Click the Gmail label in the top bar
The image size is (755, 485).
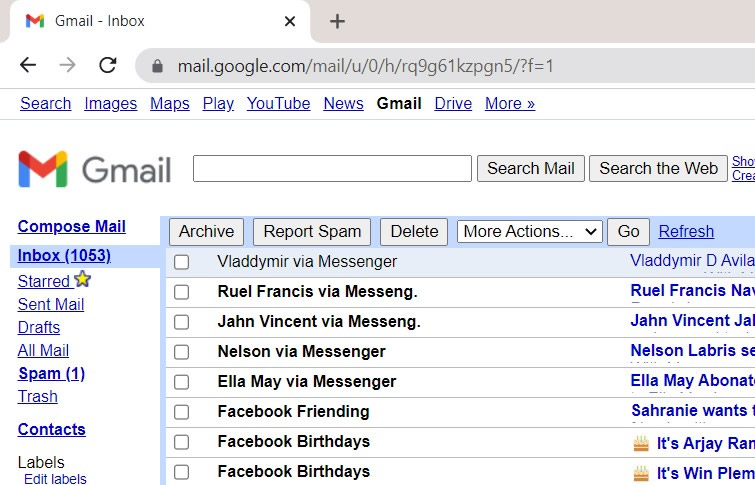point(399,104)
